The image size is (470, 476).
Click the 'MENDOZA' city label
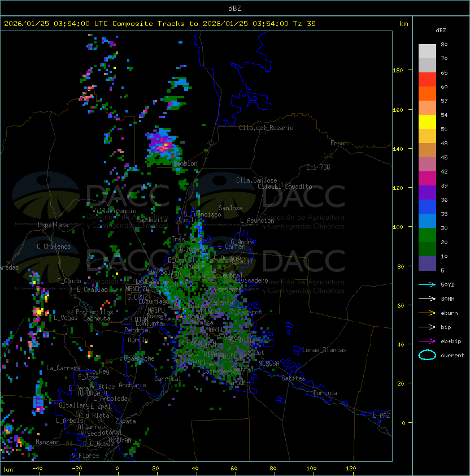pyautogui.click(x=137, y=289)
